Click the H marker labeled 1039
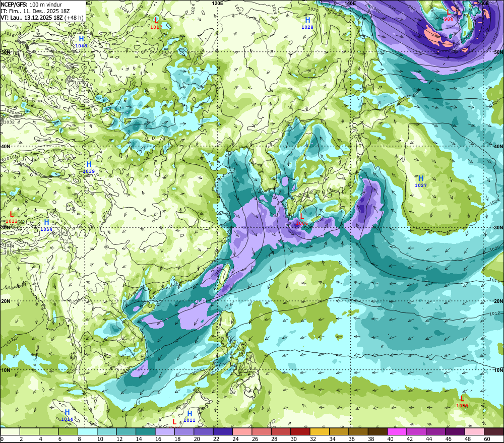This screenshot has height=443, width=504. (89, 165)
